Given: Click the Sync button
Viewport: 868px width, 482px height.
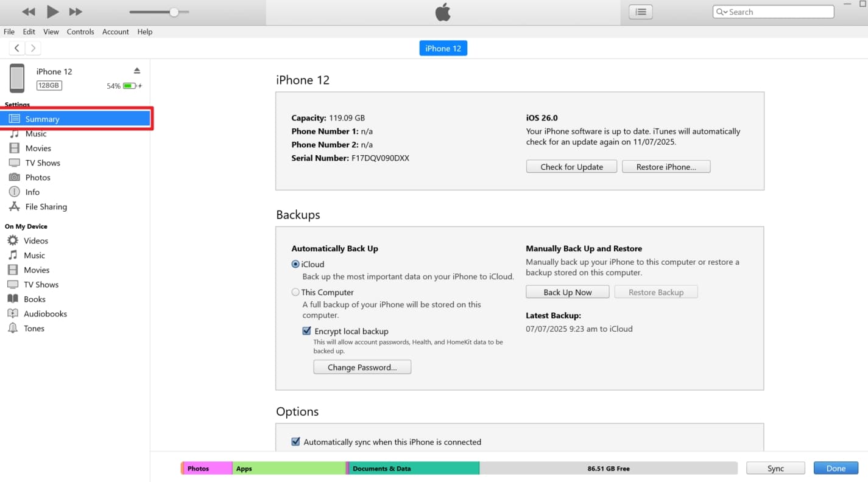Looking at the screenshot, I should [x=775, y=468].
